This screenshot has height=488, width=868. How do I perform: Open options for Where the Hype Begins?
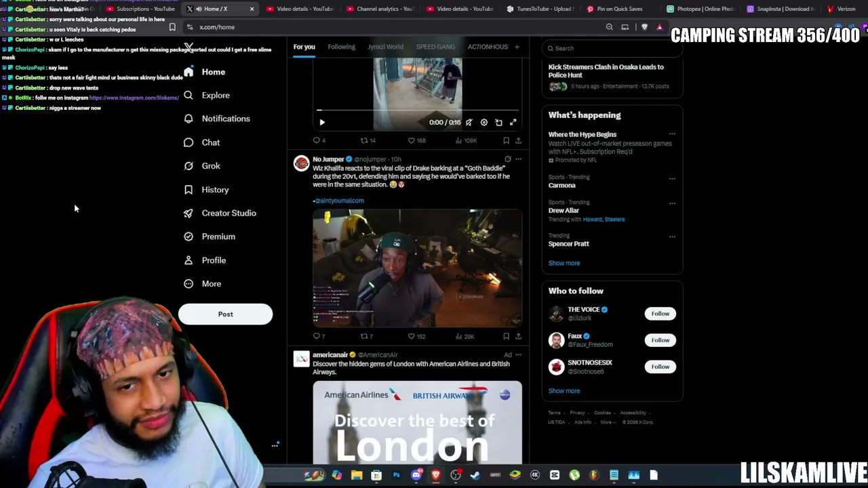tap(672, 134)
